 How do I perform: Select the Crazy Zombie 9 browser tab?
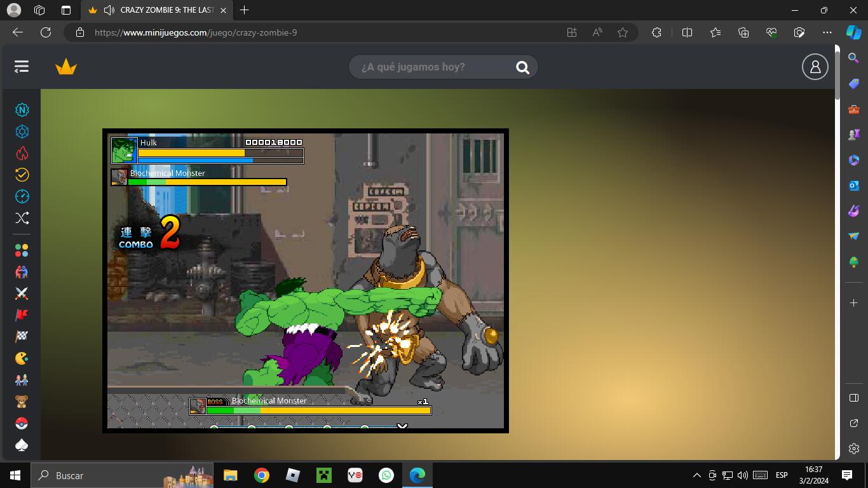pos(159,10)
